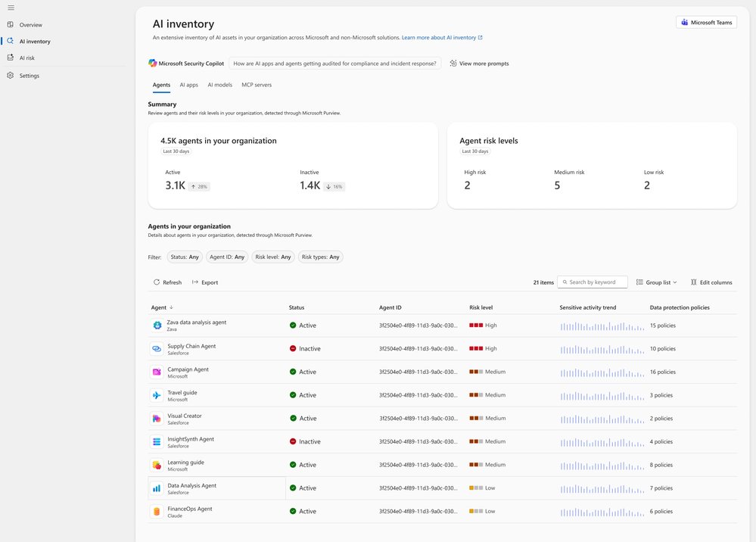756x542 pixels.
Task: Click Zava agent's sensitive activity trend chart
Action: pos(602,326)
